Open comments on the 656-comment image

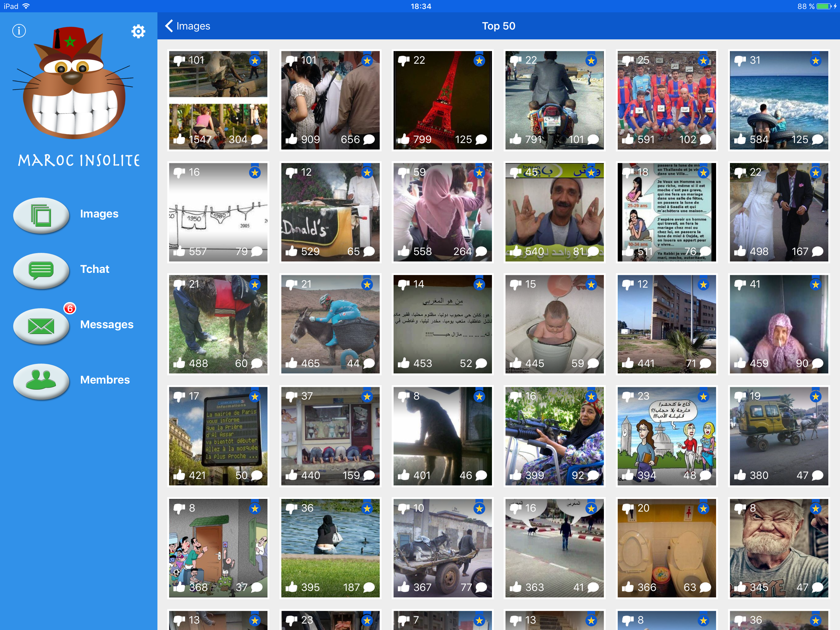pos(369,139)
